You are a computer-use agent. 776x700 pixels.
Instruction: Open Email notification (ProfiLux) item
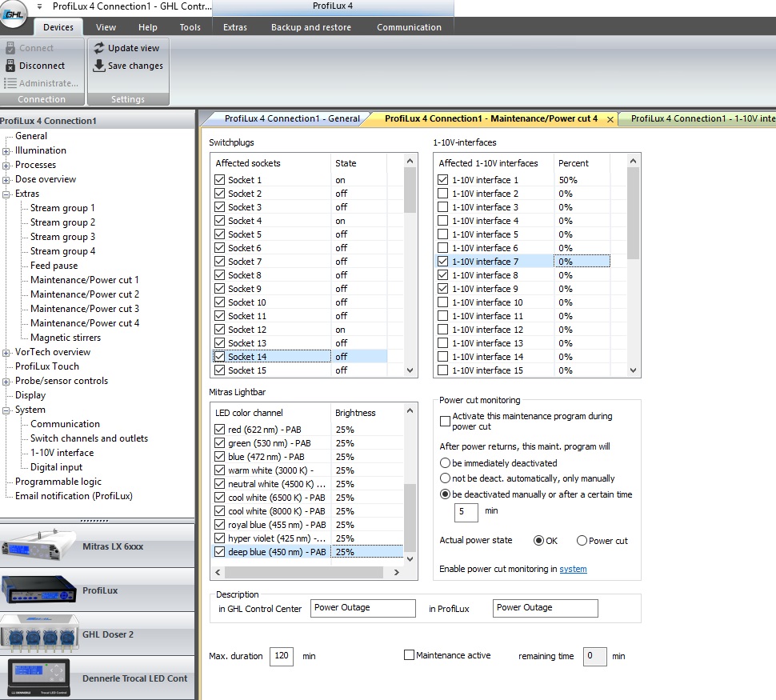(74, 495)
